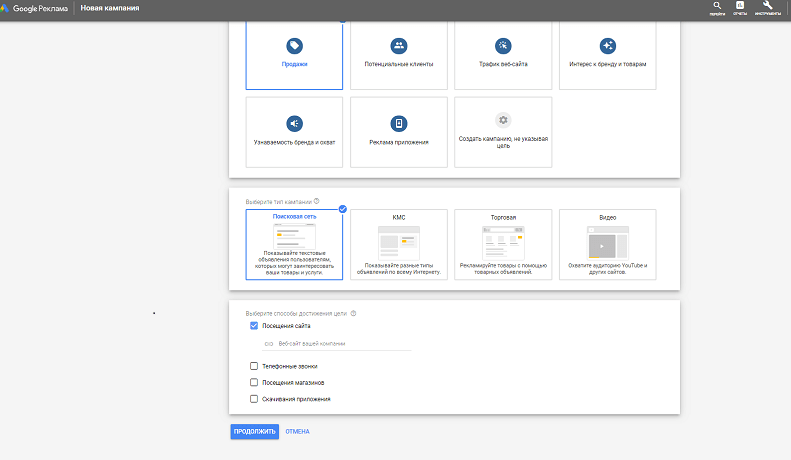Viewport: 791px width, 460px height.
Task: Uncheck the Посещения сайта checkbox
Action: (254, 325)
